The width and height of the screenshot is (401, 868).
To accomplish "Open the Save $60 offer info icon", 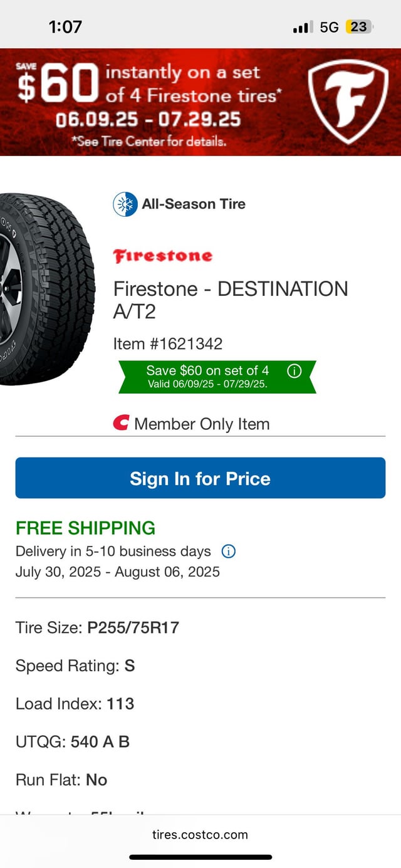I will (294, 370).
